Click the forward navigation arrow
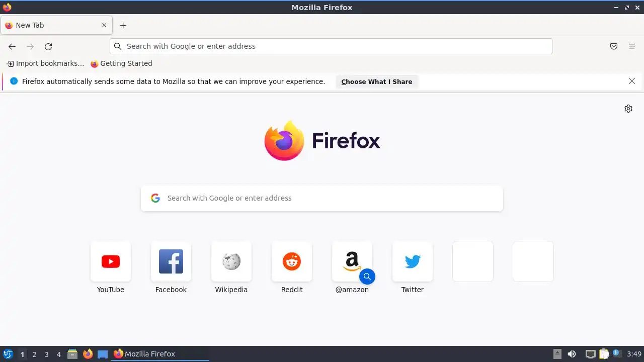The image size is (644, 362). tap(30, 46)
